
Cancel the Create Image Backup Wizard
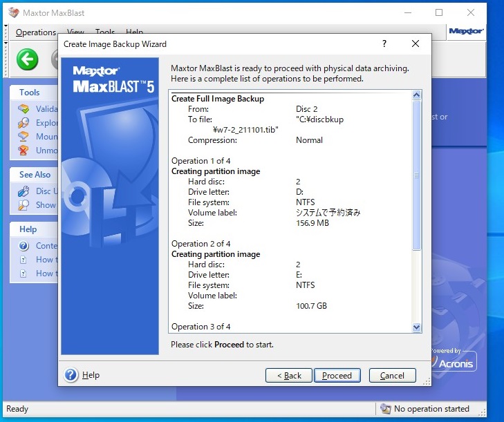393,376
